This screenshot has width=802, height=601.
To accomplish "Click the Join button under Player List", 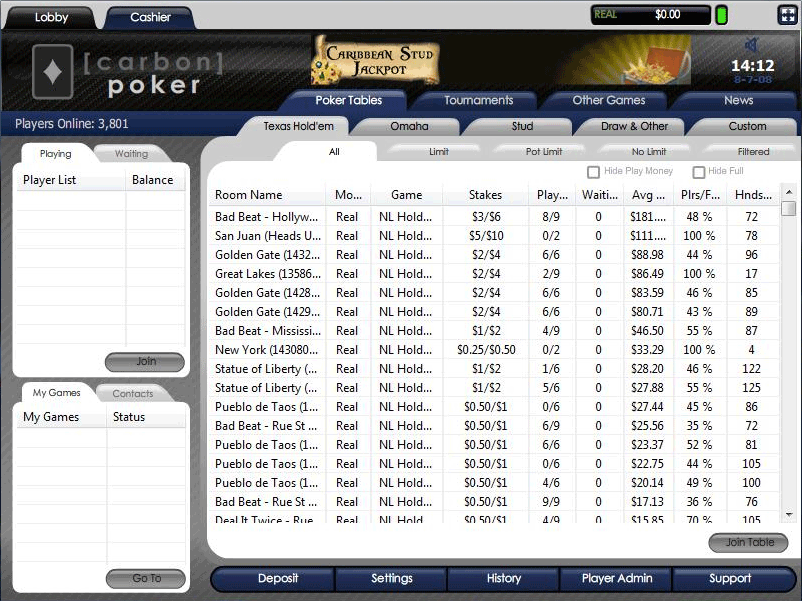I will coord(145,362).
